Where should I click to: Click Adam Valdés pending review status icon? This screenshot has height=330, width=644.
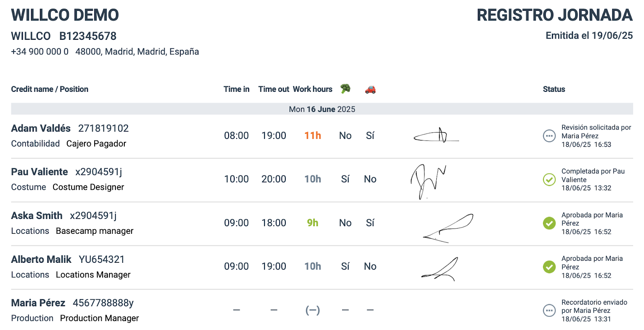(x=549, y=136)
